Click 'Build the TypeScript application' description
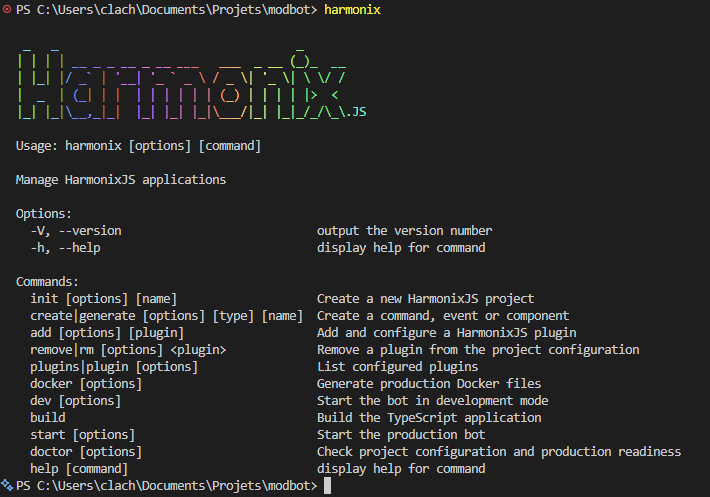This screenshot has width=710, height=497. 429,417
